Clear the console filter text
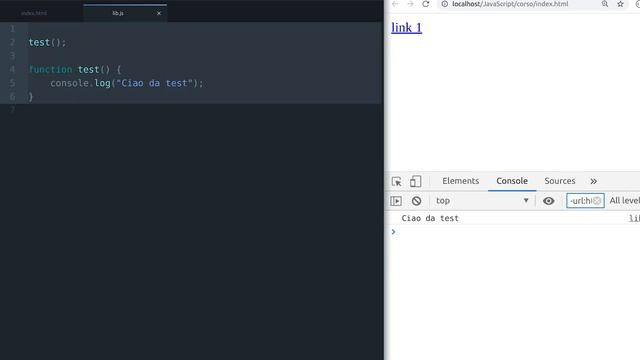Screen dimensions: 640x360 click(597, 201)
